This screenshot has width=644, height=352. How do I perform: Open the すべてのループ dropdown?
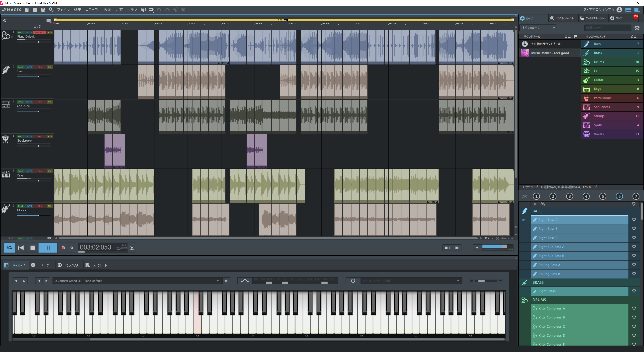(x=538, y=28)
